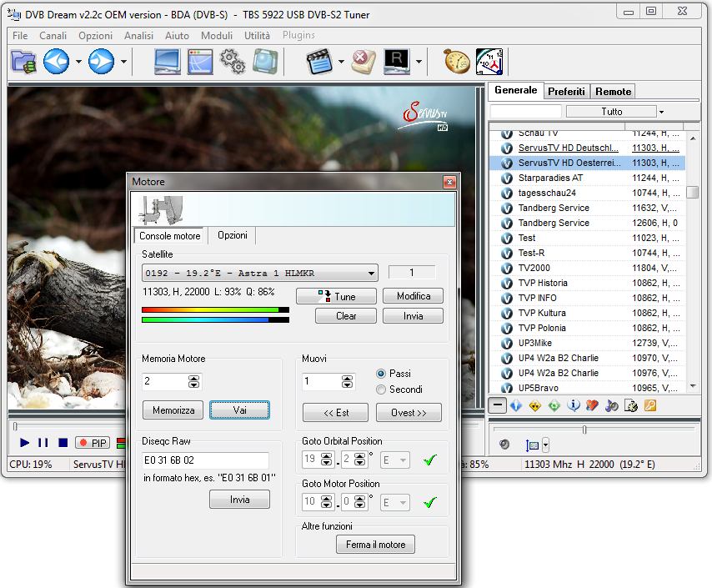Open the clock scheduler icon

pyautogui.click(x=489, y=62)
